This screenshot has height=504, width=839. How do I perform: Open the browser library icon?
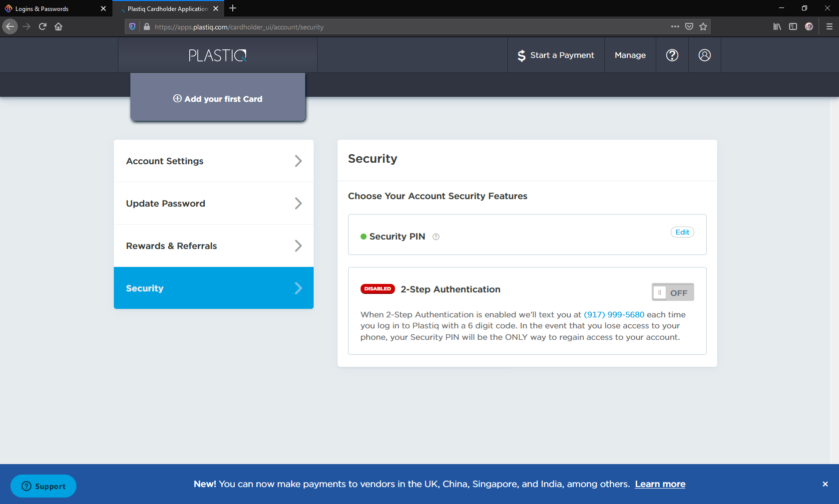coord(777,26)
